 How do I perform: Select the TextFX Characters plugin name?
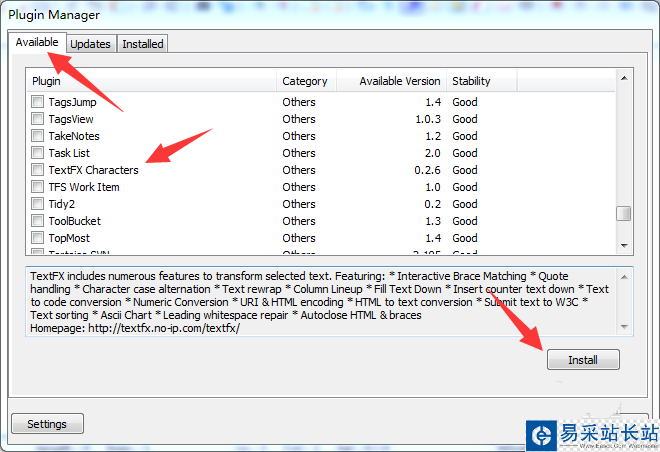point(93,170)
